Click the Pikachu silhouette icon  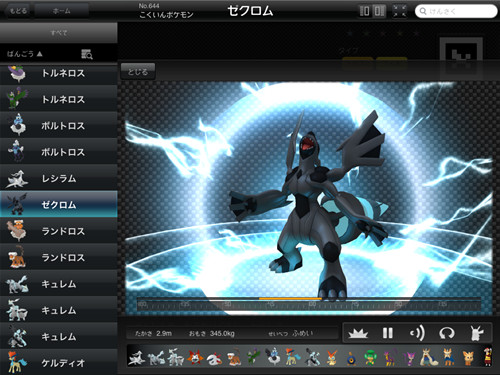[476, 333]
